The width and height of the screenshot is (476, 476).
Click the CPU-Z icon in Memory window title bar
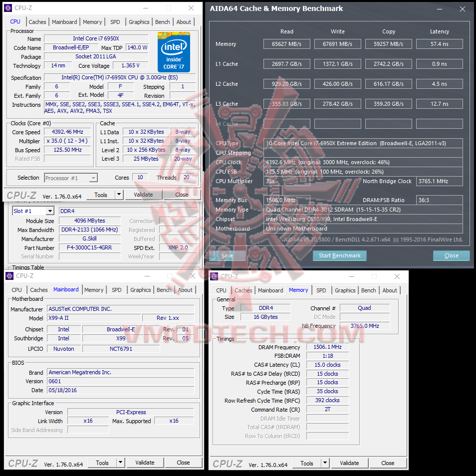click(214, 276)
